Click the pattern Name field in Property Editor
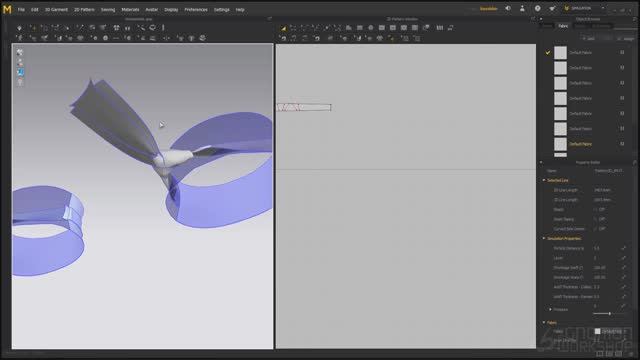640x360 pixels. [x=609, y=171]
